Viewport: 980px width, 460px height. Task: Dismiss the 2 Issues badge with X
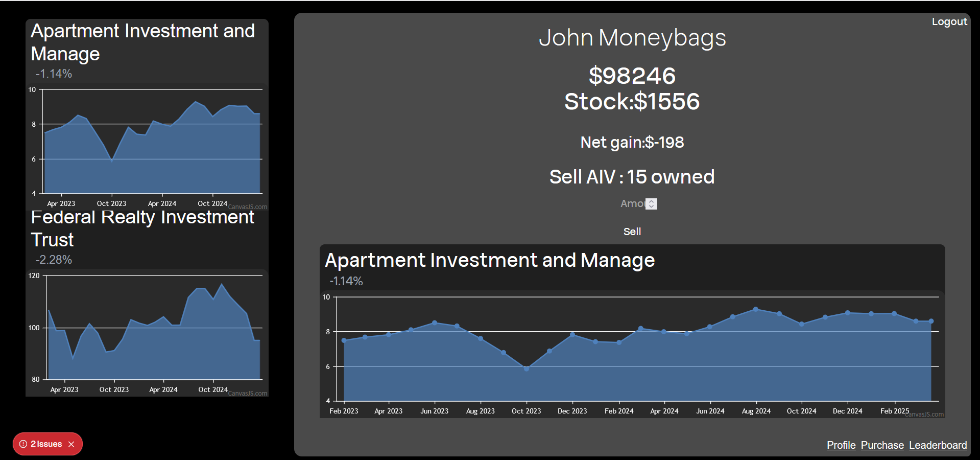coord(71,444)
